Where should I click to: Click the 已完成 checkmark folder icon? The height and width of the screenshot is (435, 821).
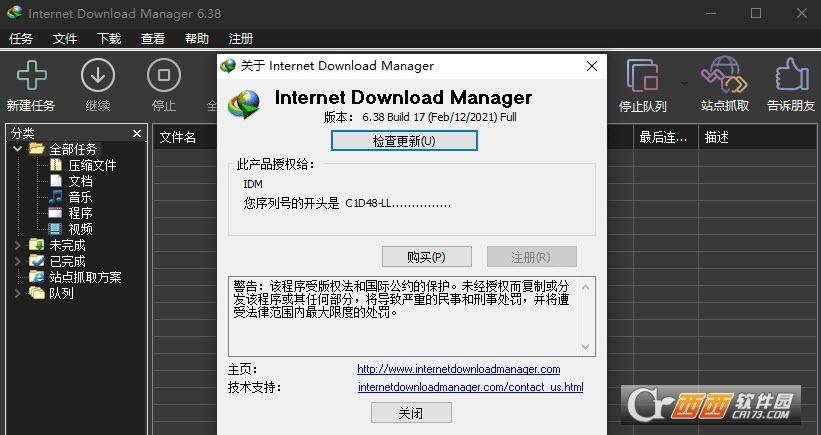pos(37,261)
